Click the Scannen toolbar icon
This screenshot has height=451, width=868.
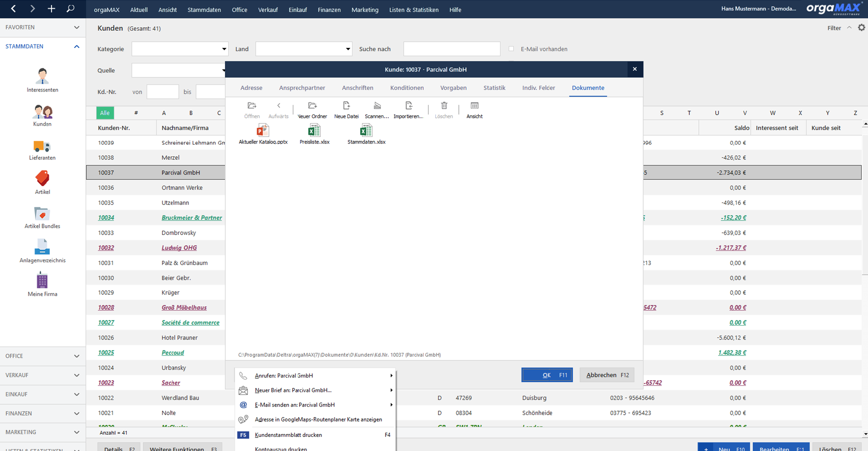coord(377,110)
